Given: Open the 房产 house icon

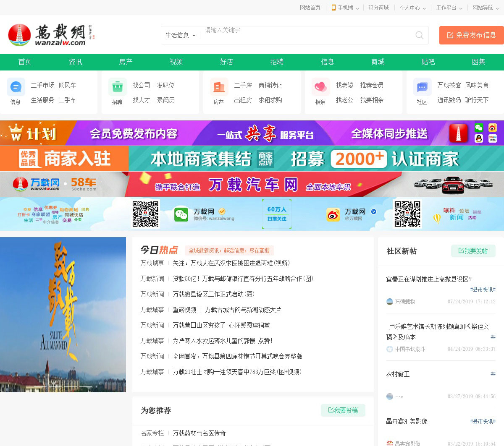Looking at the screenshot, I should click(x=219, y=87).
